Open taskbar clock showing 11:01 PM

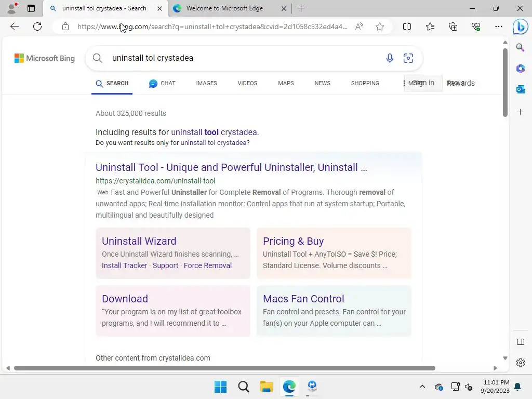495,387
